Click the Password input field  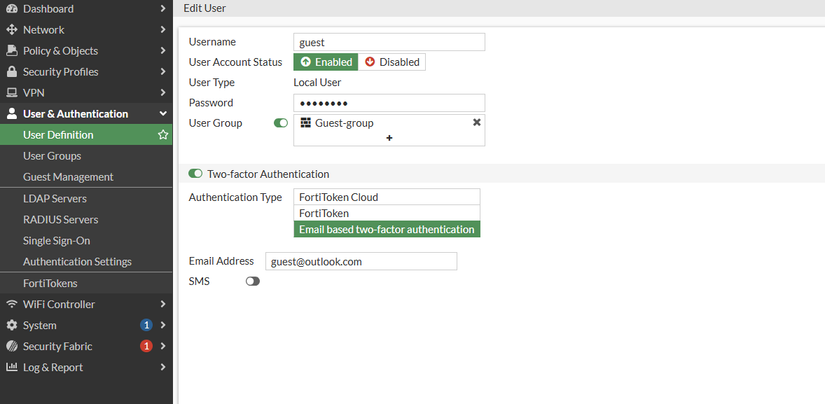389,103
